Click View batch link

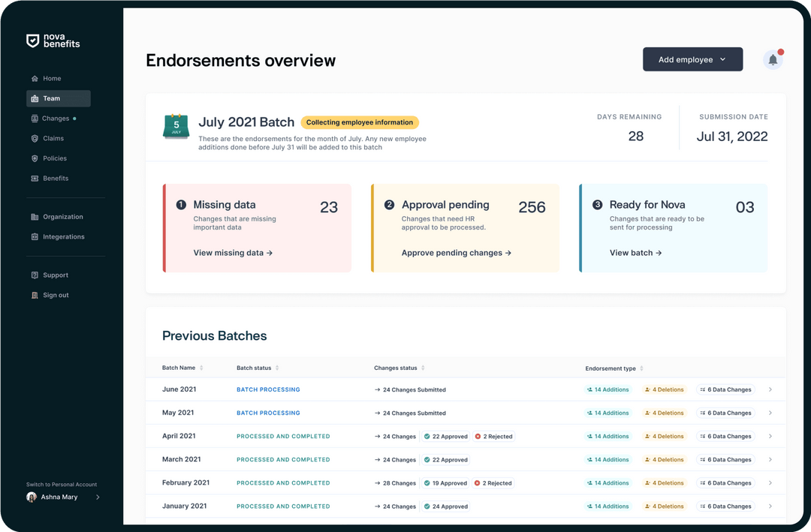coord(635,253)
